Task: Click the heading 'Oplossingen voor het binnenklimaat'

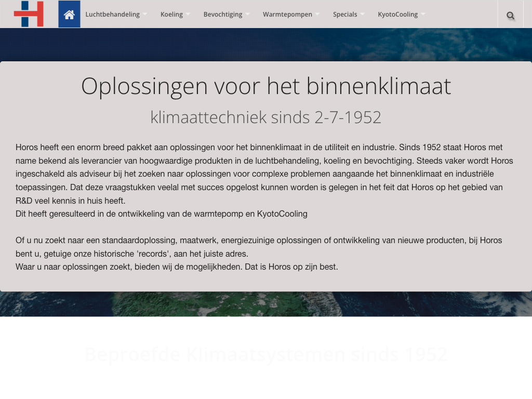Action: (x=266, y=86)
